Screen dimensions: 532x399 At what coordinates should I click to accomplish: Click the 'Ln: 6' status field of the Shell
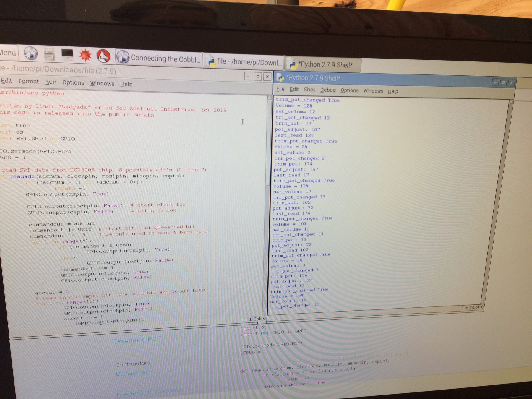[x=467, y=308]
